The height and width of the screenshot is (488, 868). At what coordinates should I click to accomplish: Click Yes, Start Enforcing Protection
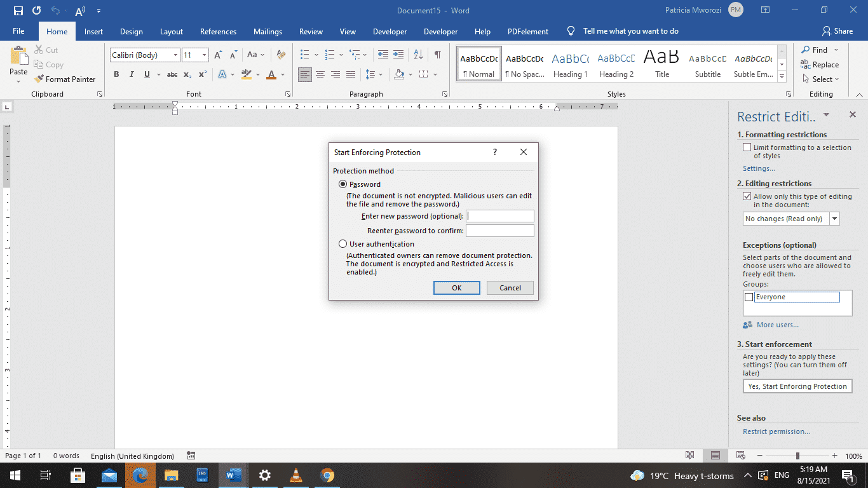[x=797, y=386]
